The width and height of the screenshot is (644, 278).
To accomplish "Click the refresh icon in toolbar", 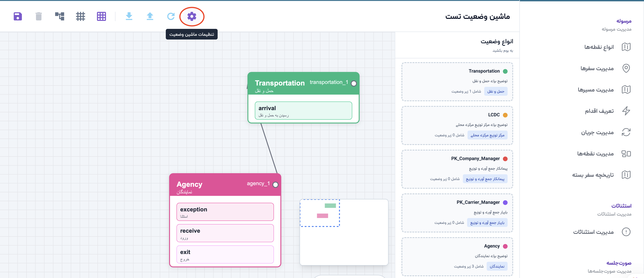I will 171,16.
